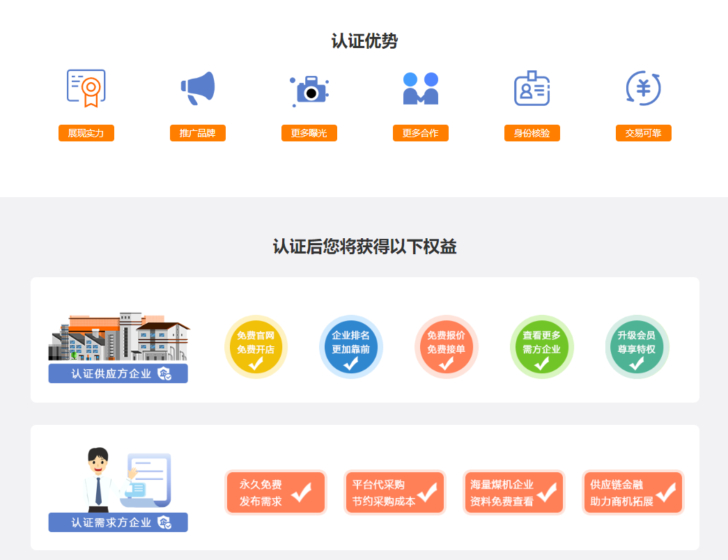Click the circular yen currency icon for 交易可靠
Image resolution: width=728 pixels, height=560 pixels.
(643, 88)
